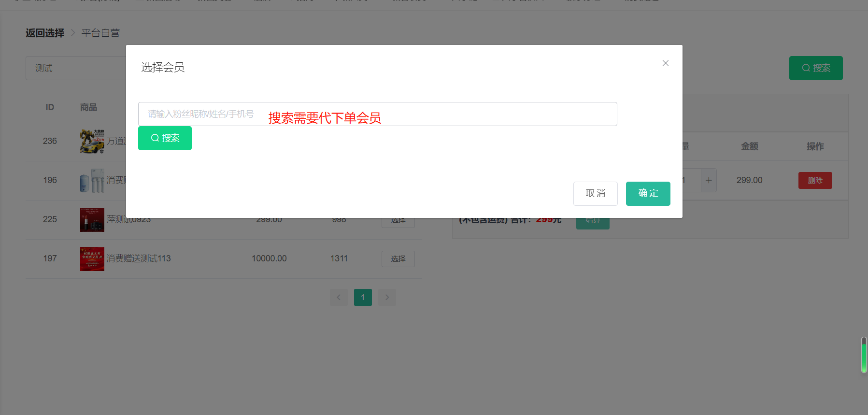Go to next page arrow
This screenshot has width=868, height=415.
point(387,298)
